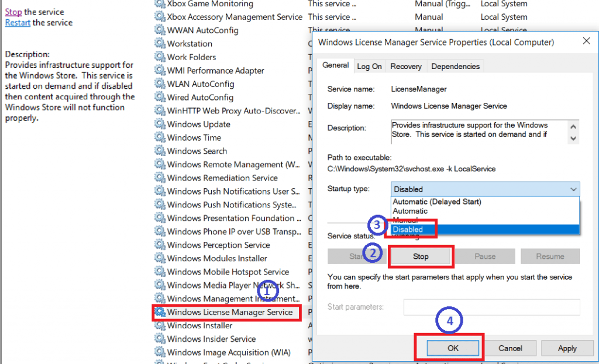The width and height of the screenshot is (599, 364).
Task: Click gear icon beside Wired AutoConfig
Action: click(x=160, y=97)
